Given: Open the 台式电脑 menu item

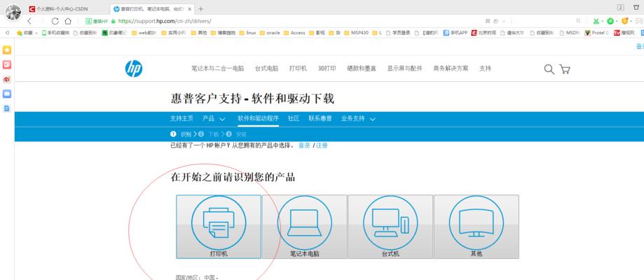Looking at the screenshot, I should 266,69.
